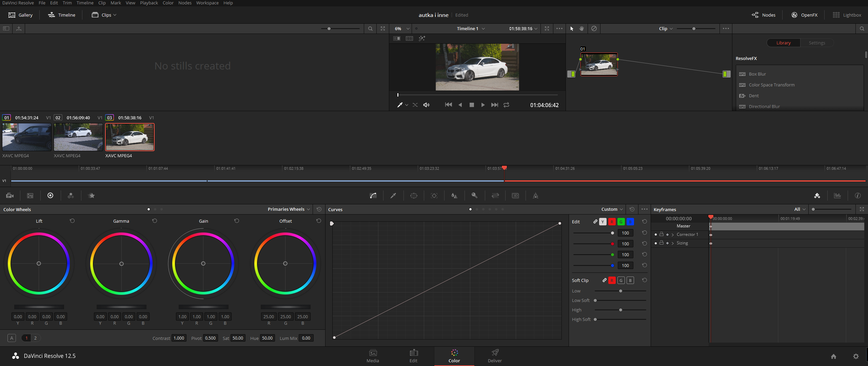Toggle Soft Clip blue channel
868x366 pixels.
(630, 280)
